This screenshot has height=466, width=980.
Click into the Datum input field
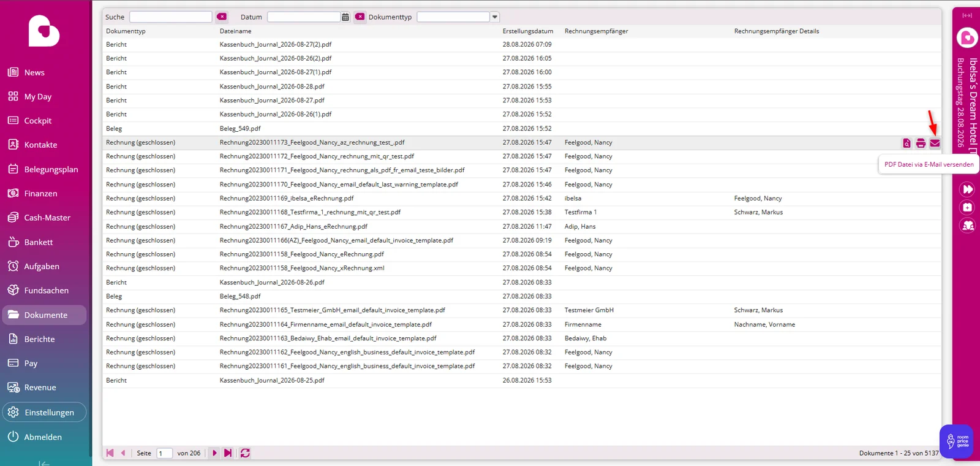(304, 17)
